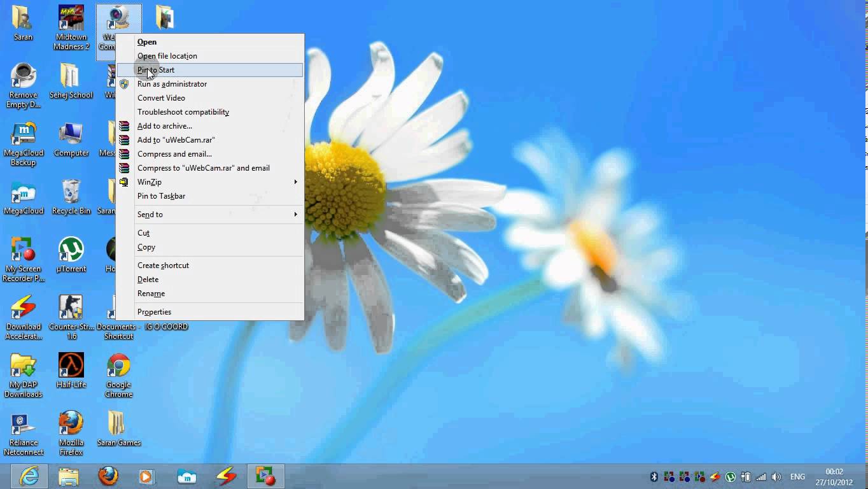Screen dimensions: 868x489
Task: Choose Compress to "uWebCam.rar" and email
Action: [210, 168]
